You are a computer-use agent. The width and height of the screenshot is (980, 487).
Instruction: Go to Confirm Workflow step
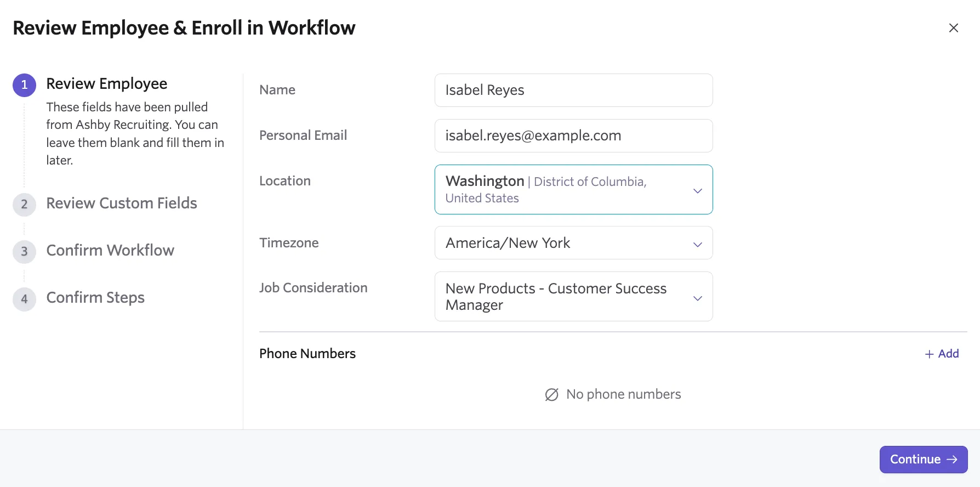pyautogui.click(x=110, y=251)
